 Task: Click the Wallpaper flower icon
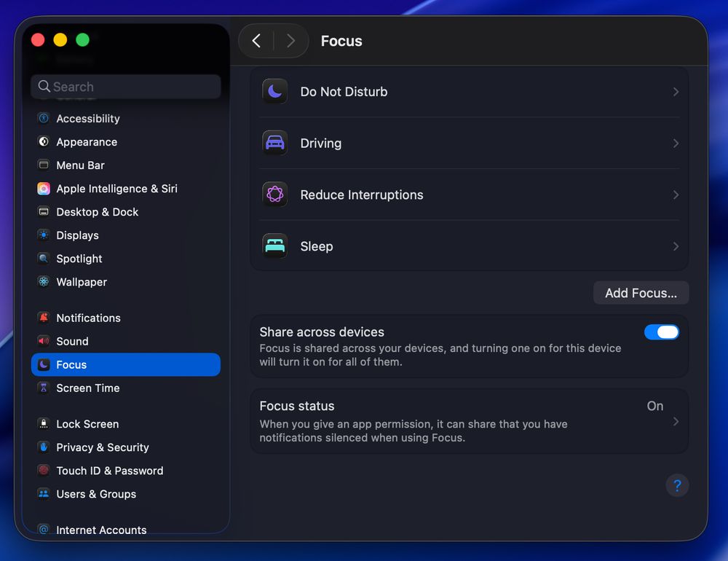coord(44,282)
